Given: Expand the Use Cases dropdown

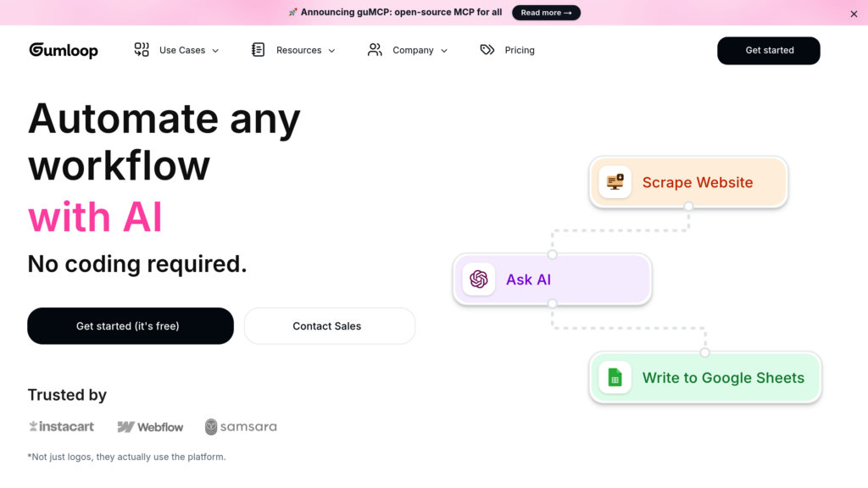Looking at the screenshot, I should (182, 50).
